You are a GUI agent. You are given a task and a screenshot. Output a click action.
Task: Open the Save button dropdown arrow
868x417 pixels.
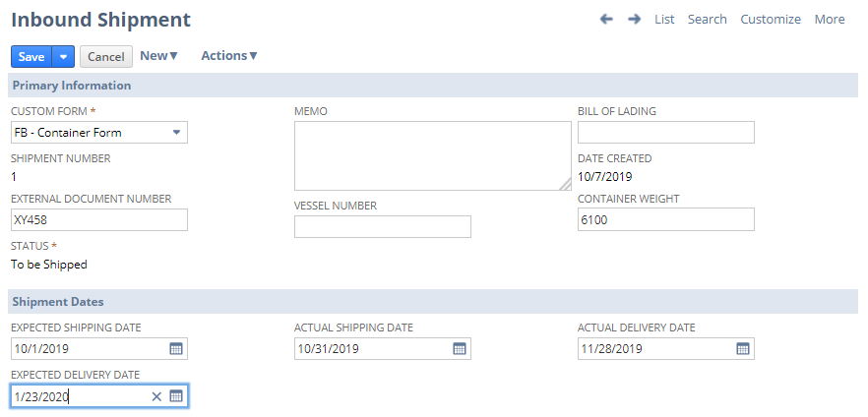63,56
